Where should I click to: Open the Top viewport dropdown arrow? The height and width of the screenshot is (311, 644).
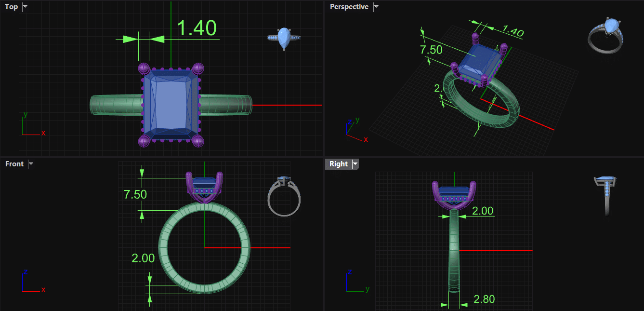25,7
